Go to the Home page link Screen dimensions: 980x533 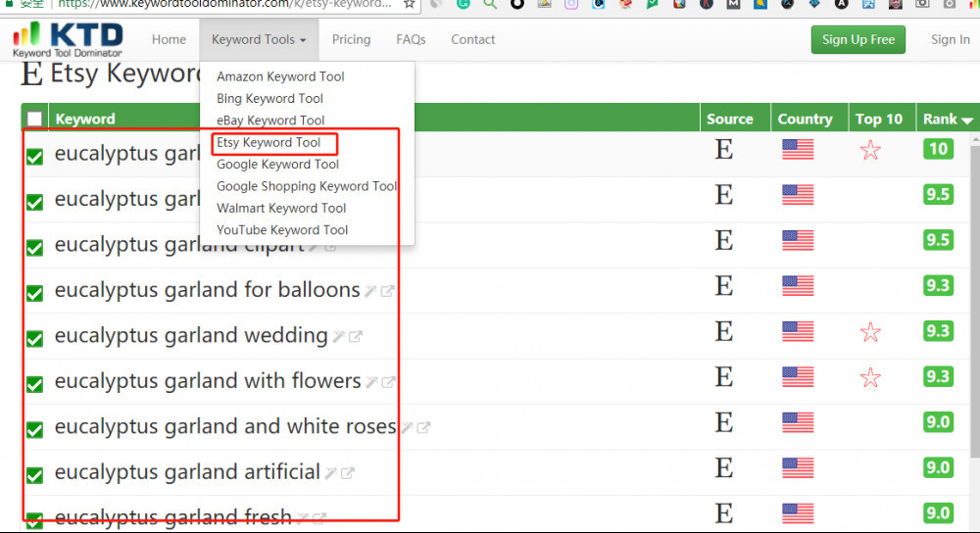click(169, 39)
